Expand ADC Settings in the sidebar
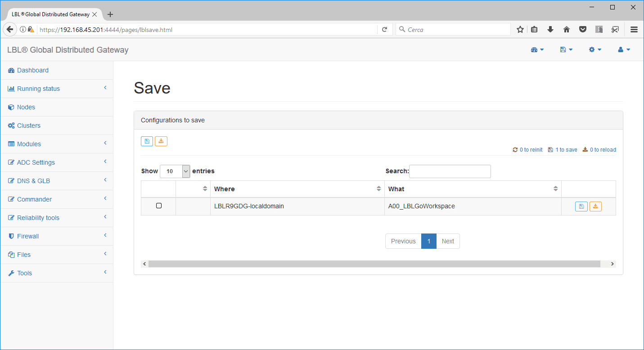This screenshot has width=644, height=350. pyautogui.click(x=57, y=162)
